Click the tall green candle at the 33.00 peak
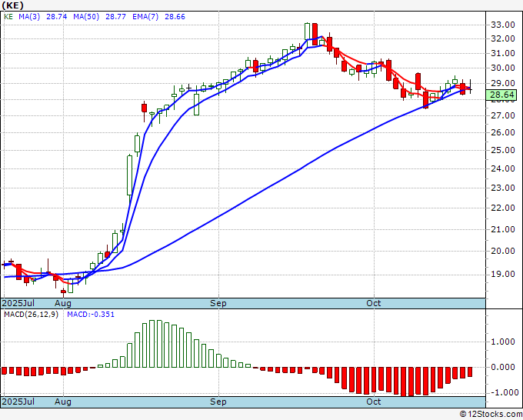Image resolution: width=523 pixels, height=420 pixels. tap(307, 32)
